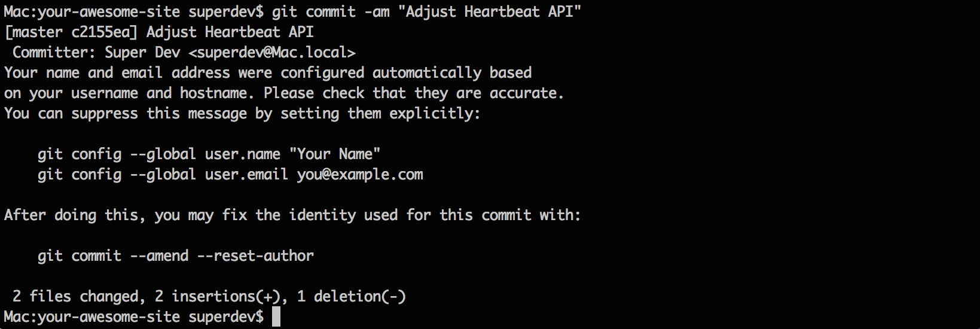Click "--global" in the user.name config command
The image size is (980, 329).
pyautogui.click(x=163, y=154)
